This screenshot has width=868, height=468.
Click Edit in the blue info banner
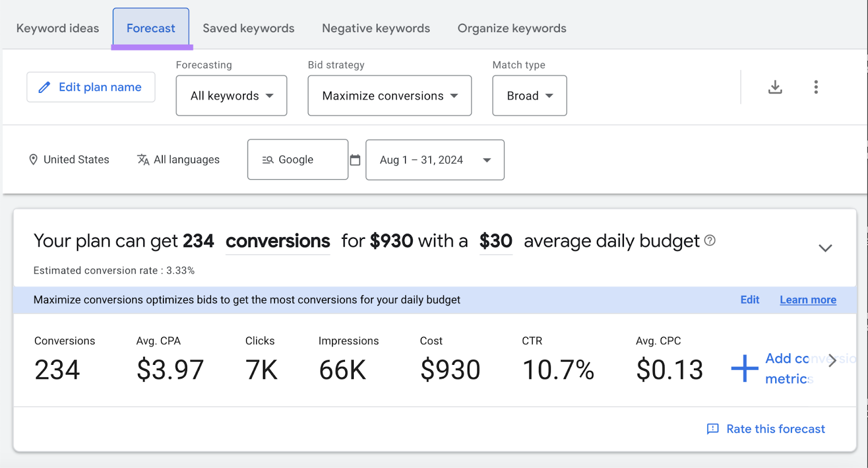(750, 300)
